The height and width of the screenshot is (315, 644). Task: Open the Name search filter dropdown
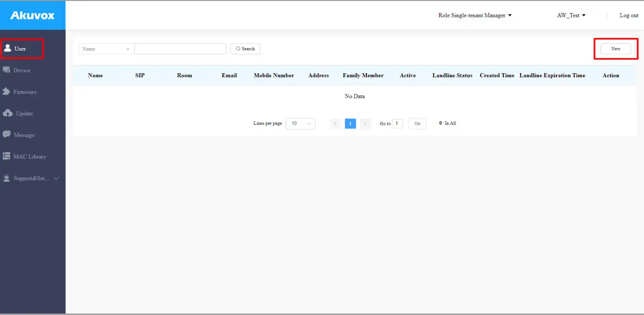click(106, 48)
